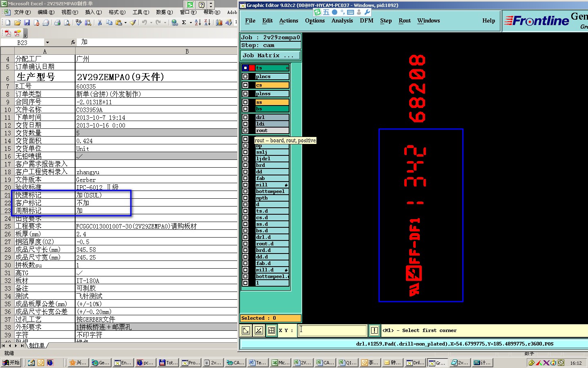Select cell containing 2V29ZEMPA0(9天件)

[x=156, y=77]
